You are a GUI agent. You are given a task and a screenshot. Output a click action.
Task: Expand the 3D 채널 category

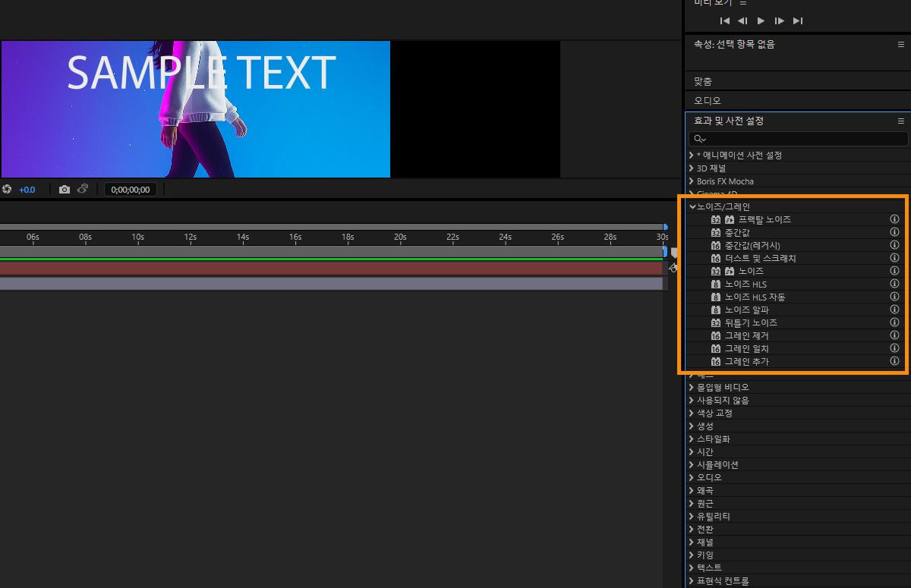click(692, 168)
